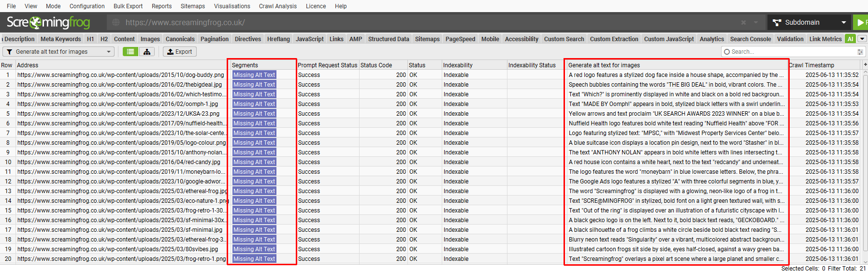Image resolution: width=868 pixels, height=272 pixels.
Task: Switch to the Custom JavaScript tab
Action: [669, 39]
